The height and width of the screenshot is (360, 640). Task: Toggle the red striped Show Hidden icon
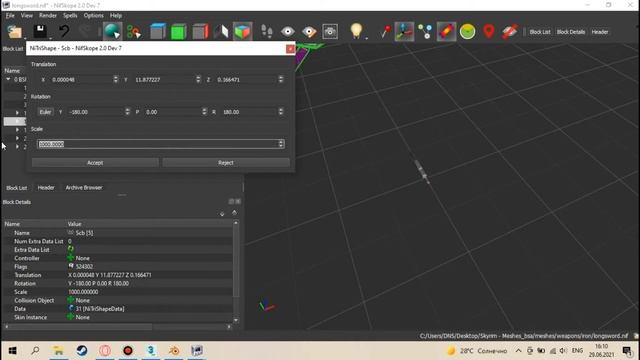click(x=509, y=31)
